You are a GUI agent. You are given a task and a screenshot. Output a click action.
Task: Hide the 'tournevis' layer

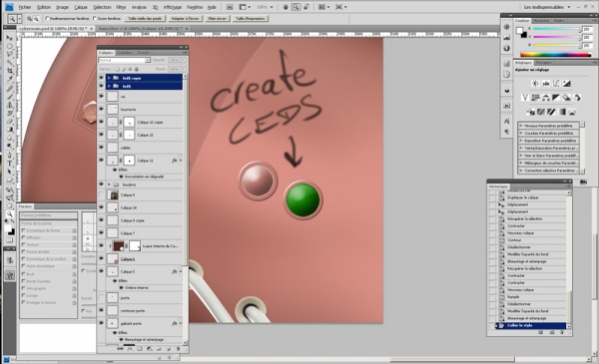101,109
